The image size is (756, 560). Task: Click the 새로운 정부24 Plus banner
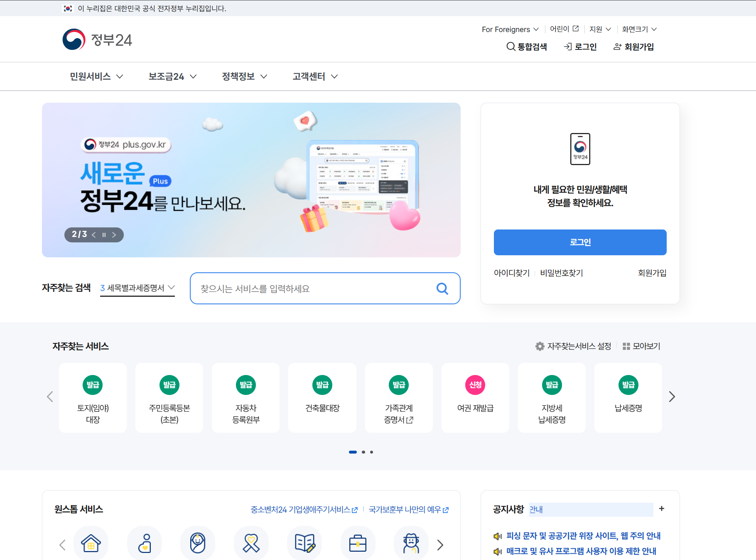[251, 180]
